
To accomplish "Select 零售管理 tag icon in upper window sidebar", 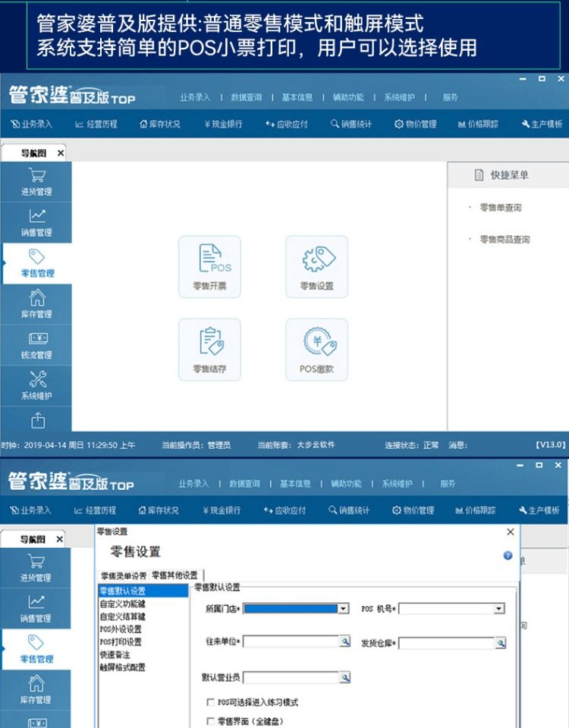I will click(x=37, y=263).
